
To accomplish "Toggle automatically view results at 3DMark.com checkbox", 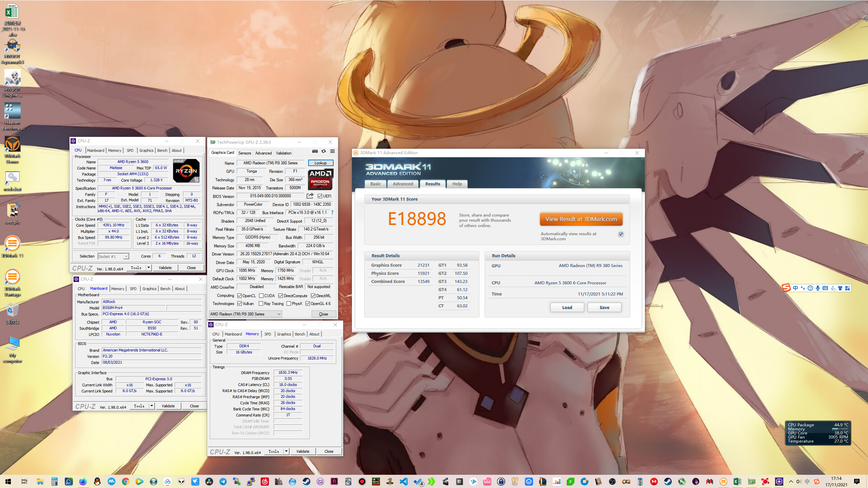I will pyautogui.click(x=621, y=234).
